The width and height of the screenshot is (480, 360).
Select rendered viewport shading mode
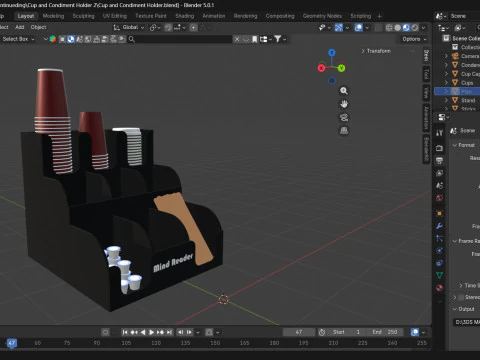coord(415,28)
